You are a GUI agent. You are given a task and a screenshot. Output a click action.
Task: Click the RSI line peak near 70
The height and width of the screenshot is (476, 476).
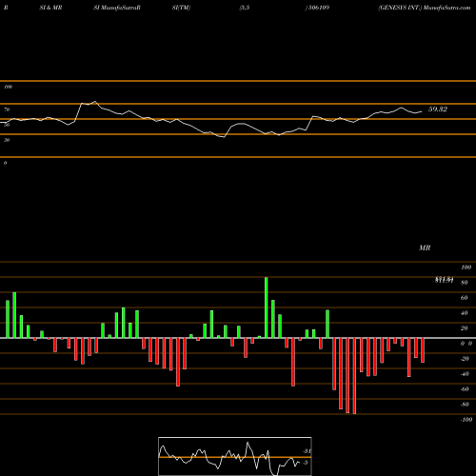[x=94, y=102]
